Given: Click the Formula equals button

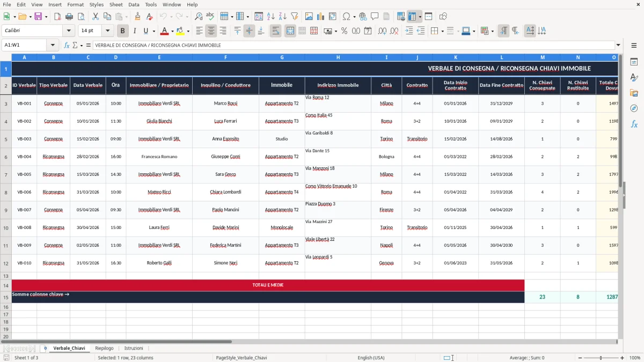Looking at the screenshot, I should [88, 46].
